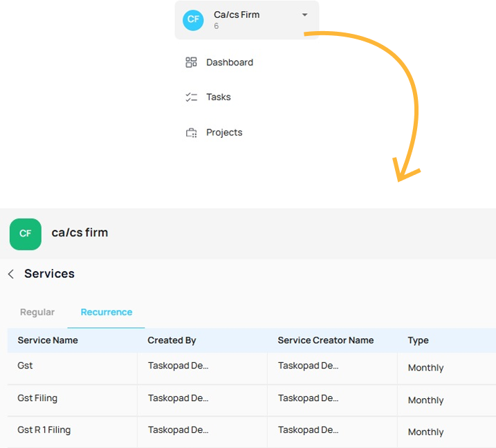
Task: Open the Dashboard menu item
Action: (x=230, y=62)
